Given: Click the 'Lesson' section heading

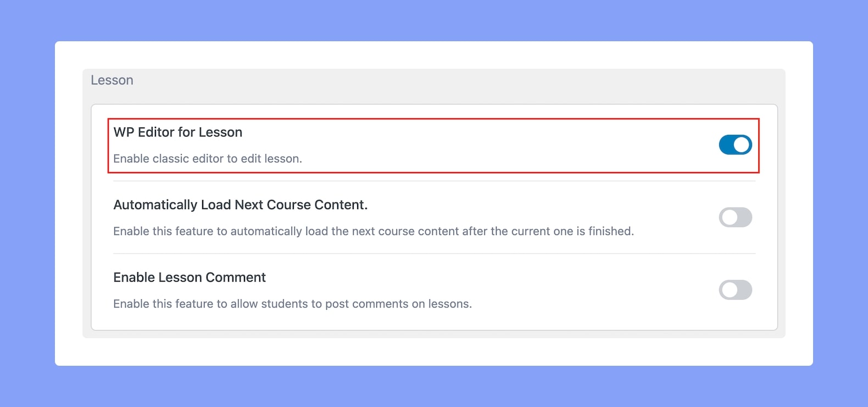Looking at the screenshot, I should tap(112, 80).
